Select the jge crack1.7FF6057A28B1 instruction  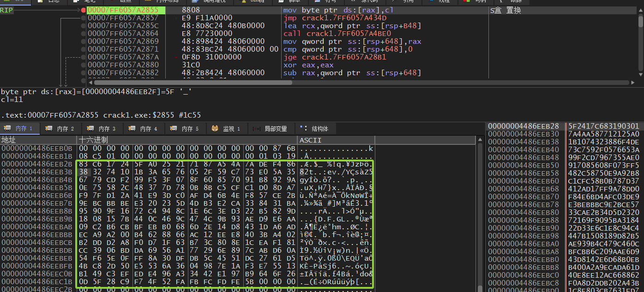(x=335, y=57)
